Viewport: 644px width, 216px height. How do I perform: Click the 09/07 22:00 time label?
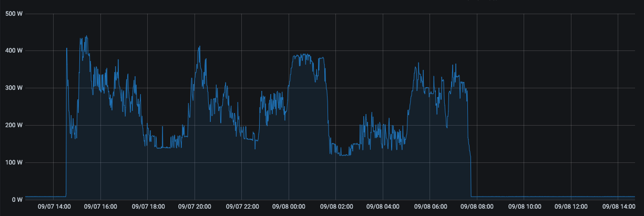pyautogui.click(x=242, y=207)
